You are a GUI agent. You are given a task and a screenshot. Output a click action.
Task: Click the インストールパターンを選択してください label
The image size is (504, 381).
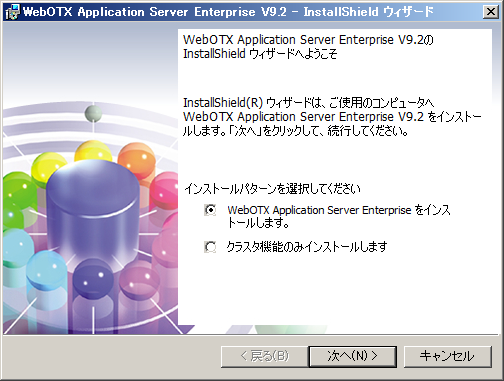pyautogui.click(x=272, y=189)
